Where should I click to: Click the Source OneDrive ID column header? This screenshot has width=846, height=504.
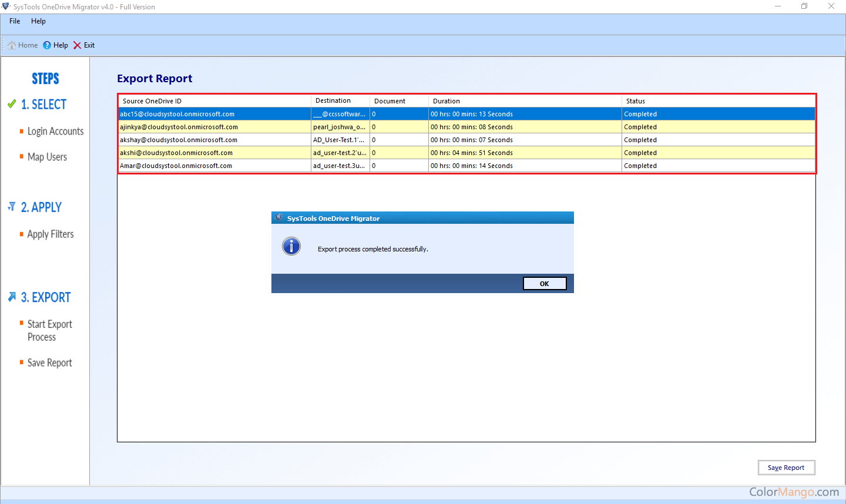coord(152,101)
